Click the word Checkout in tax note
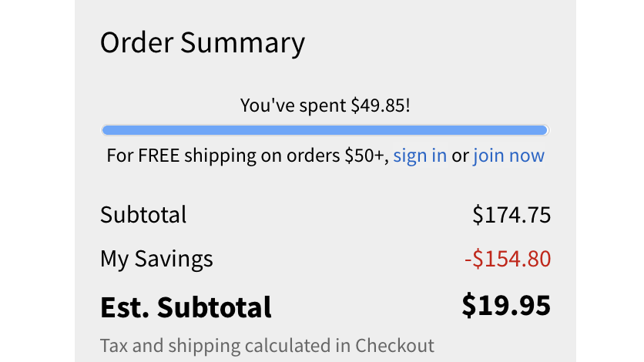Screen dimensions: 644x362 point(394,345)
